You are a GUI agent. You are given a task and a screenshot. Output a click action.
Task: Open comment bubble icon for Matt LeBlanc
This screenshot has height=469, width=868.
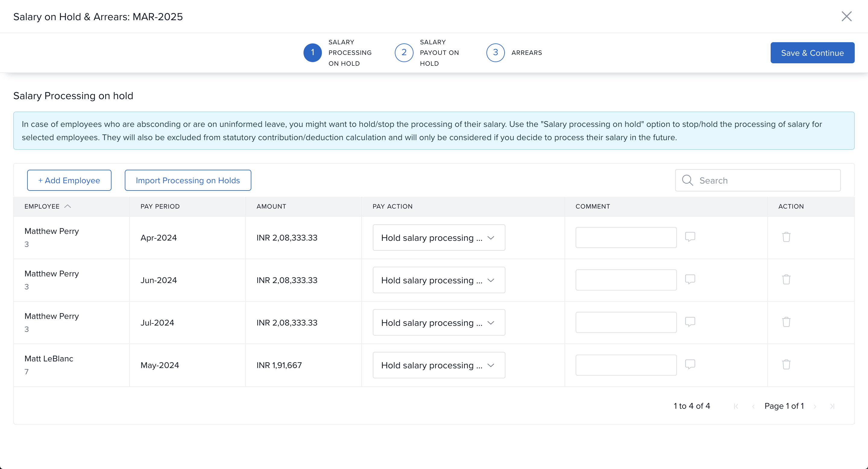tap(690, 364)
